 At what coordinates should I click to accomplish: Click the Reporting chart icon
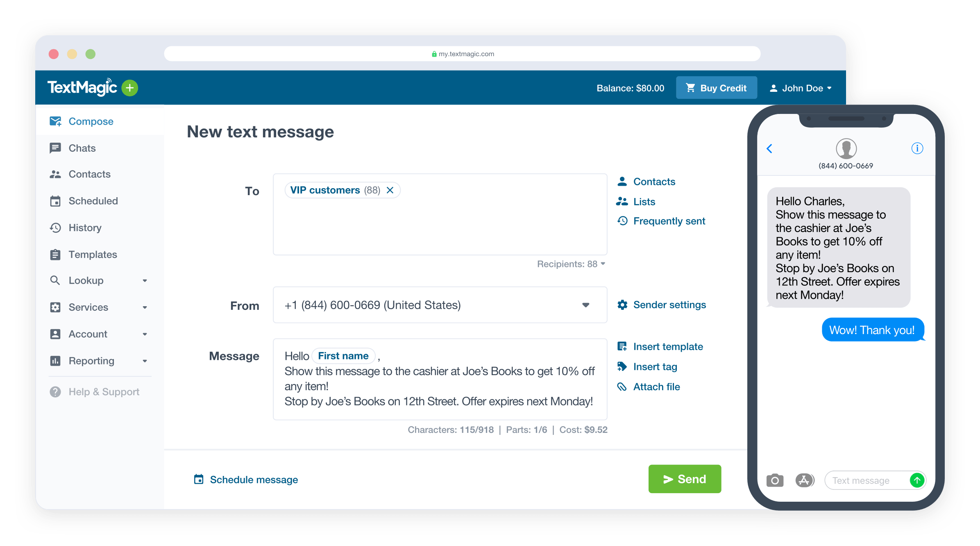[55, 361]
